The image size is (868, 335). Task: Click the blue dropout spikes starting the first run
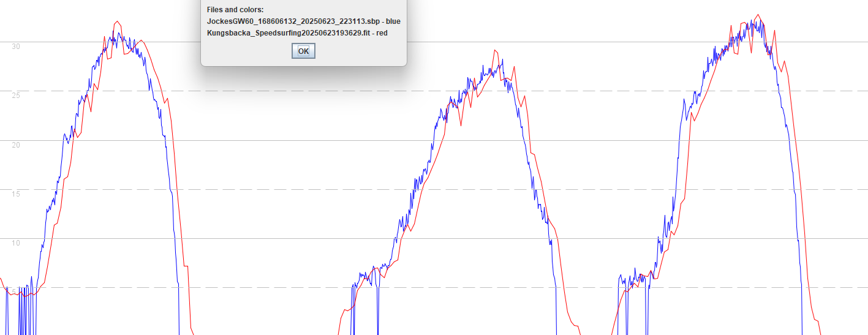pyautogui.click(x=22, y=311)
